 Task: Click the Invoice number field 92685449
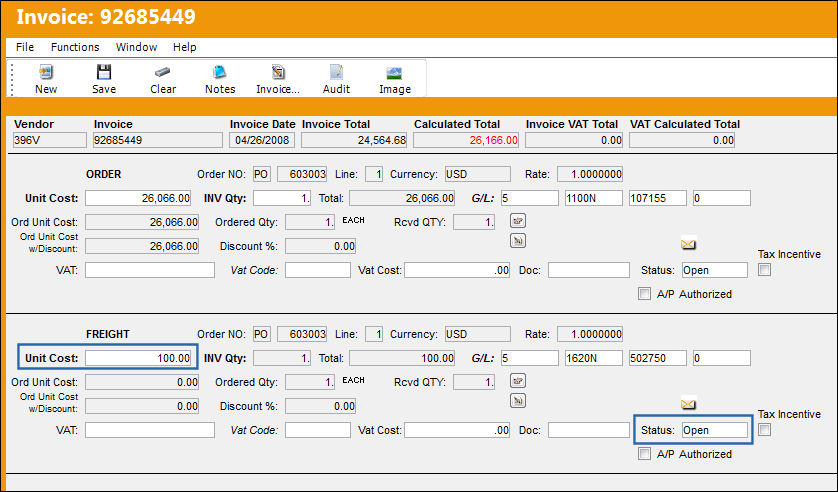click(157, 140)
